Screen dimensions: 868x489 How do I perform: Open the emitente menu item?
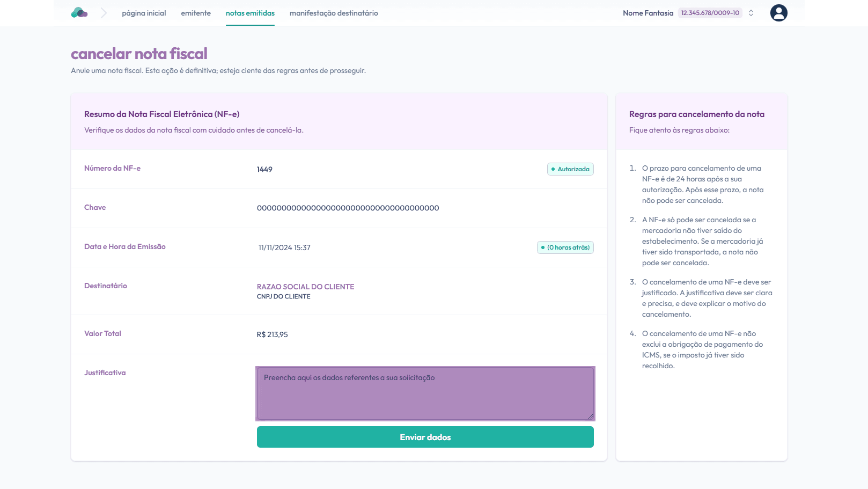point(196,13)
